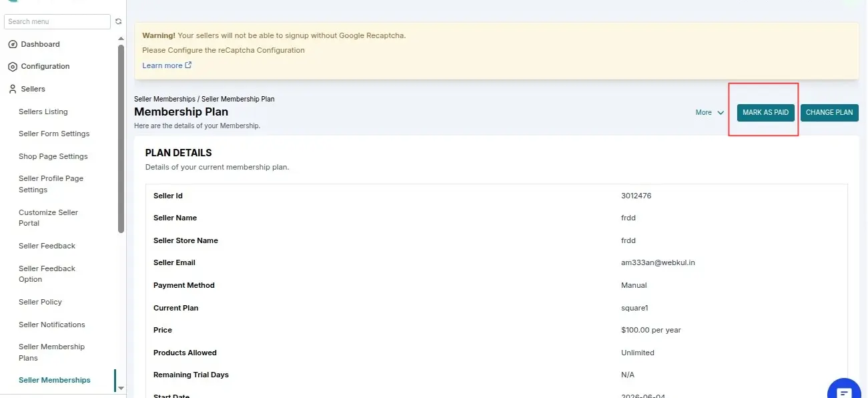The height and width of the screenshot is (398, 868).
Task: Click the Configuration hexagon icon
Action: (12, 67)
